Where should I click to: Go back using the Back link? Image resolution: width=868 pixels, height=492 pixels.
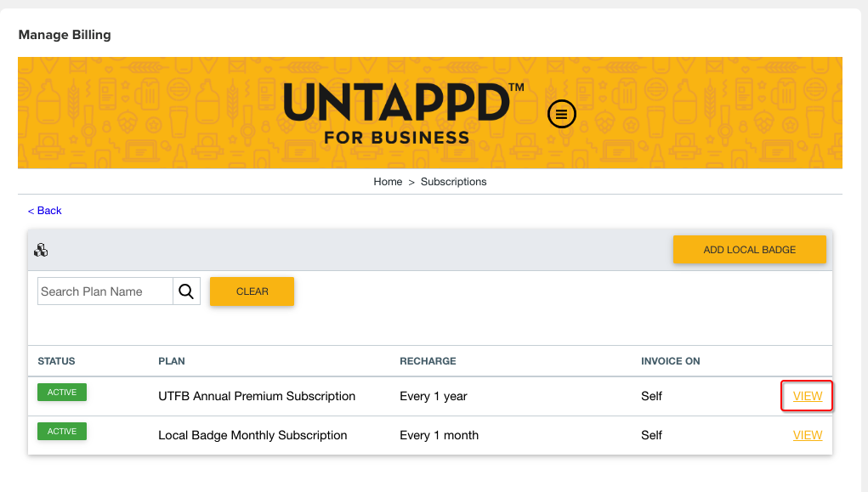tap(45, 210)
